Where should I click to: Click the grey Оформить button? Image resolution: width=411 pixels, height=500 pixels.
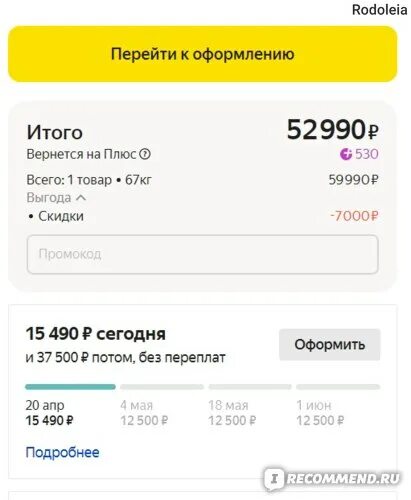pos(329,345)
